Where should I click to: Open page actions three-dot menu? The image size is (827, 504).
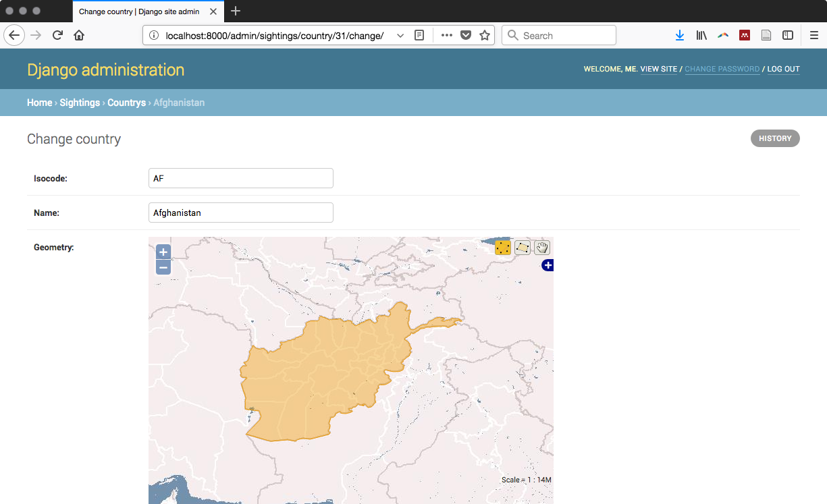(447, 36)
